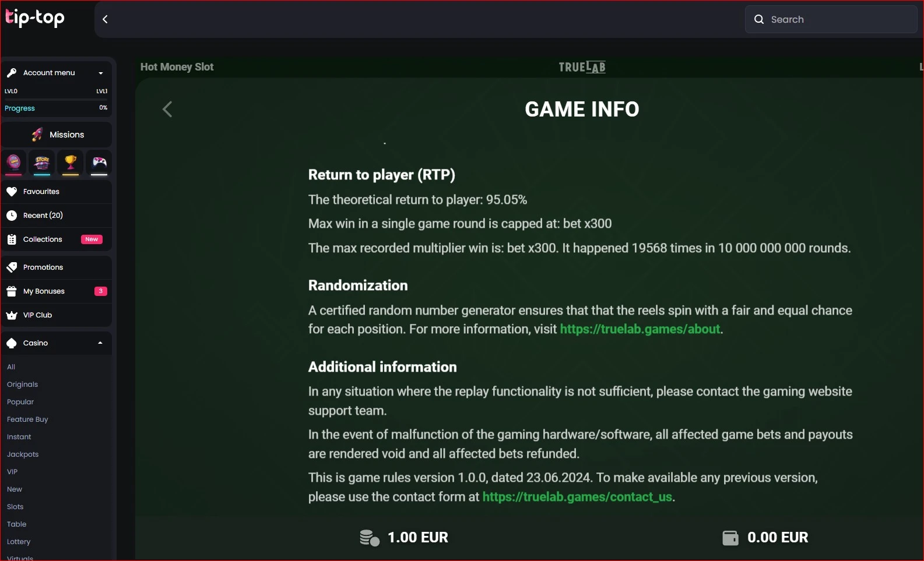Viewport: 924px width, 561px height.
Task: Open Collections marked New
Action: [x=57, y=239]
